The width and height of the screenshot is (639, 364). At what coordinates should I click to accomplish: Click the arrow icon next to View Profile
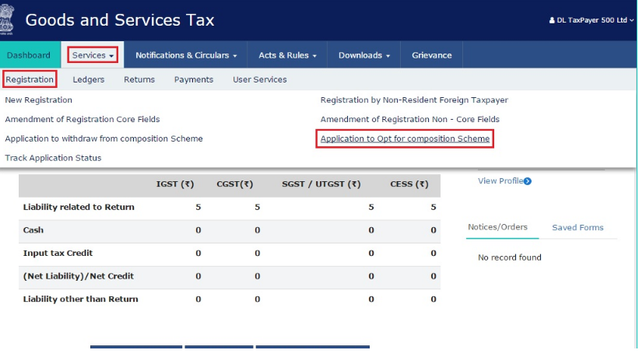tap(528, 181)
